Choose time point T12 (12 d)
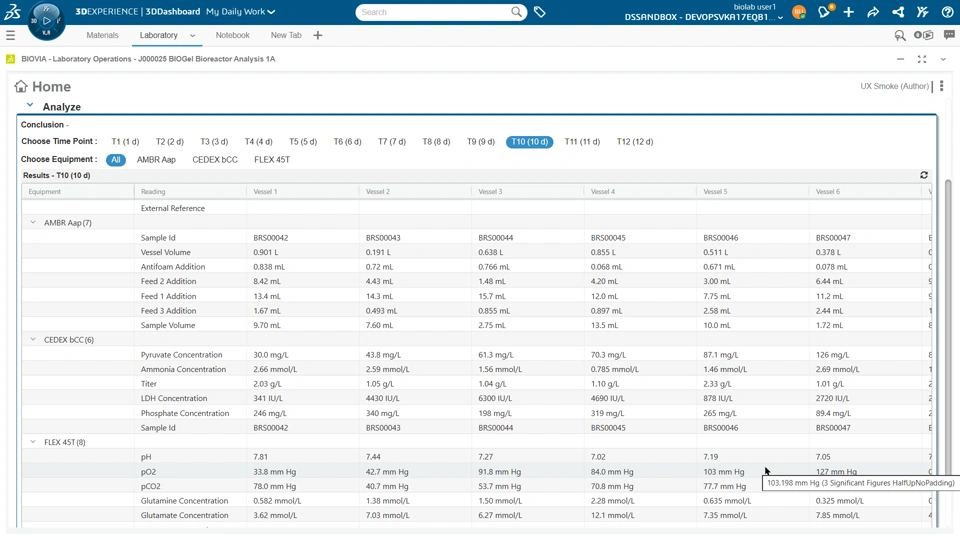The width and height of the screenshot is (960, 540). coord(635,142)
